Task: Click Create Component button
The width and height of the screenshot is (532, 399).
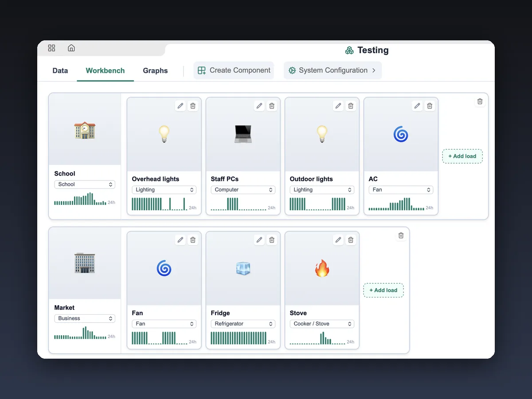Action: click(x=234, y=70)
